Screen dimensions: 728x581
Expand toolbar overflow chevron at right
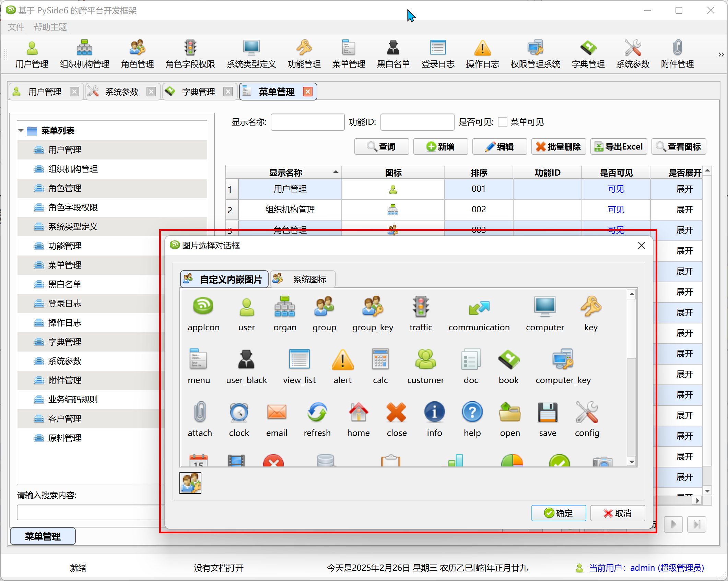pos(721,55)
